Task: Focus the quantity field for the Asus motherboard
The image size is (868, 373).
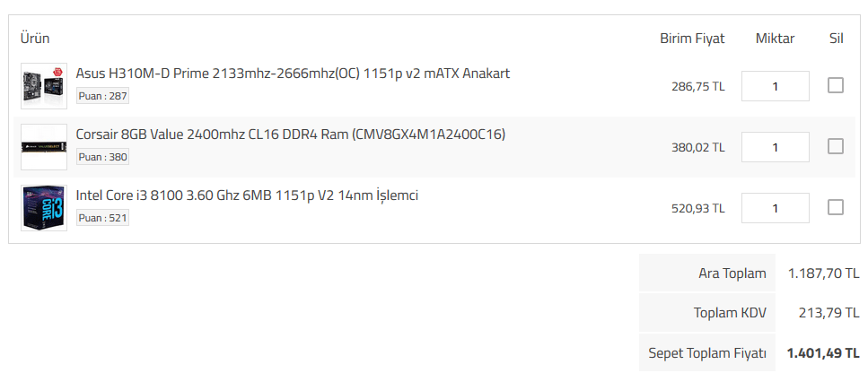Action: [x=775, y=86]
